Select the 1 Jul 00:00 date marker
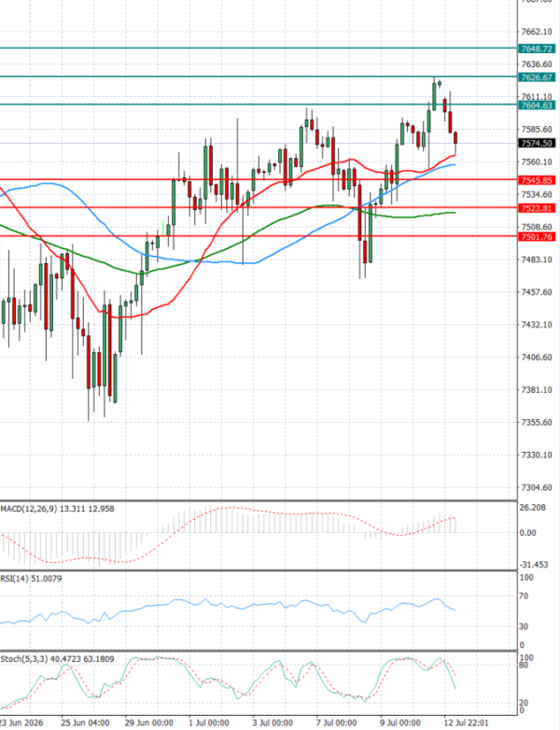This screenshot has height=730, width=560. click(209, 723)
